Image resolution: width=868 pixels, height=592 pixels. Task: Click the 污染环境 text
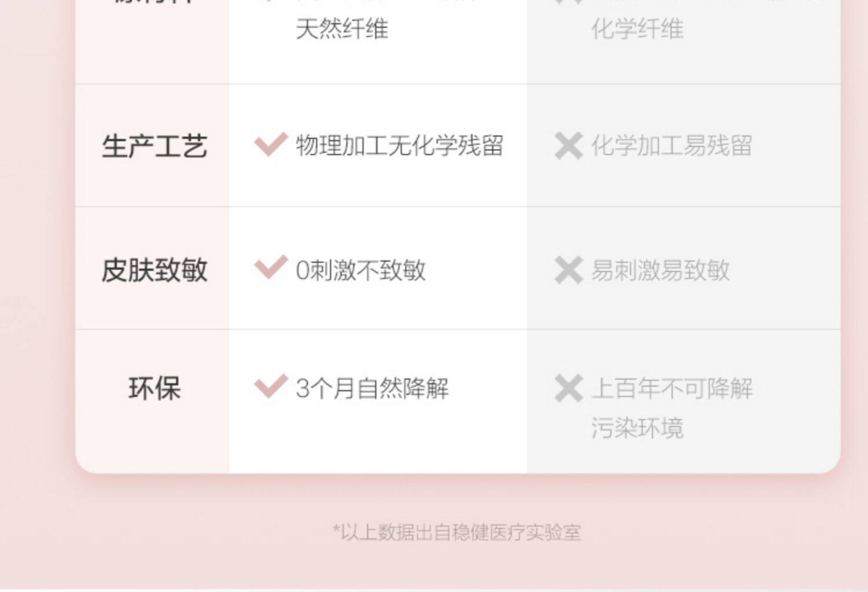637,428
